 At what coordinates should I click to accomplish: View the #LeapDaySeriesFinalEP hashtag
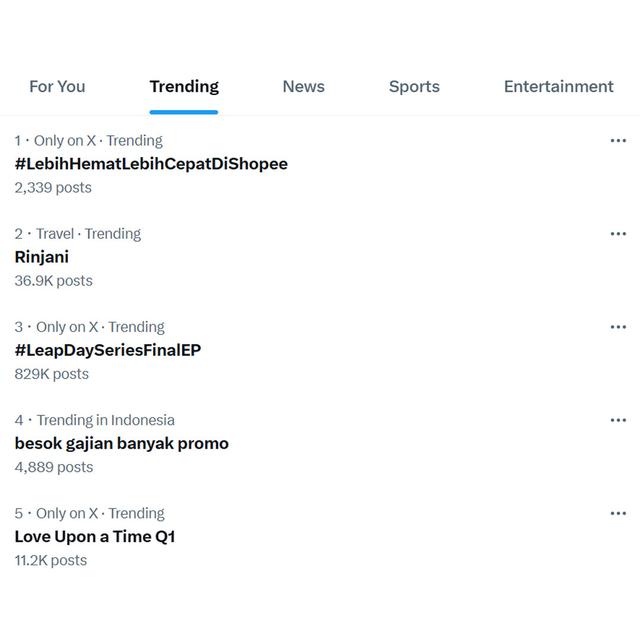pos(108,350)
